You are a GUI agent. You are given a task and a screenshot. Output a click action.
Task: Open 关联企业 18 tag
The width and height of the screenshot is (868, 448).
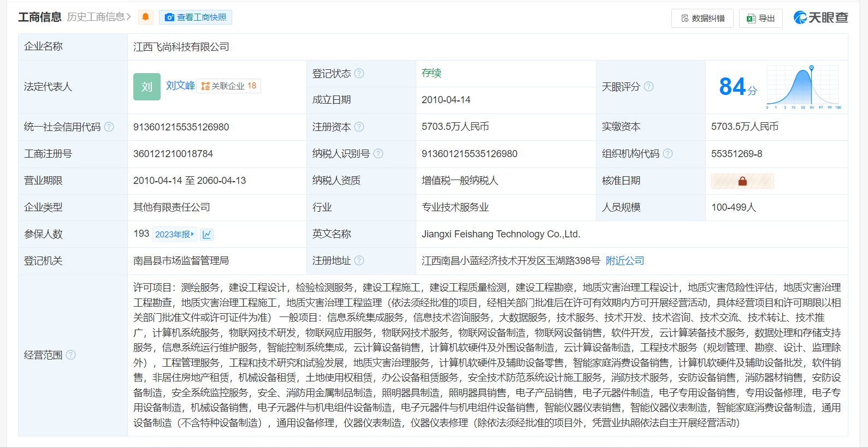pyautogui.click(x=229, y=86)
